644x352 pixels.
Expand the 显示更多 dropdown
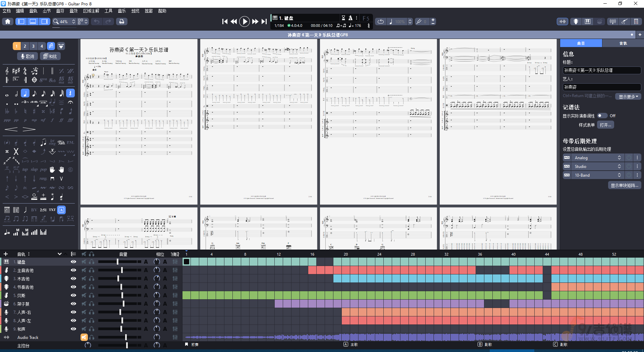628,97
